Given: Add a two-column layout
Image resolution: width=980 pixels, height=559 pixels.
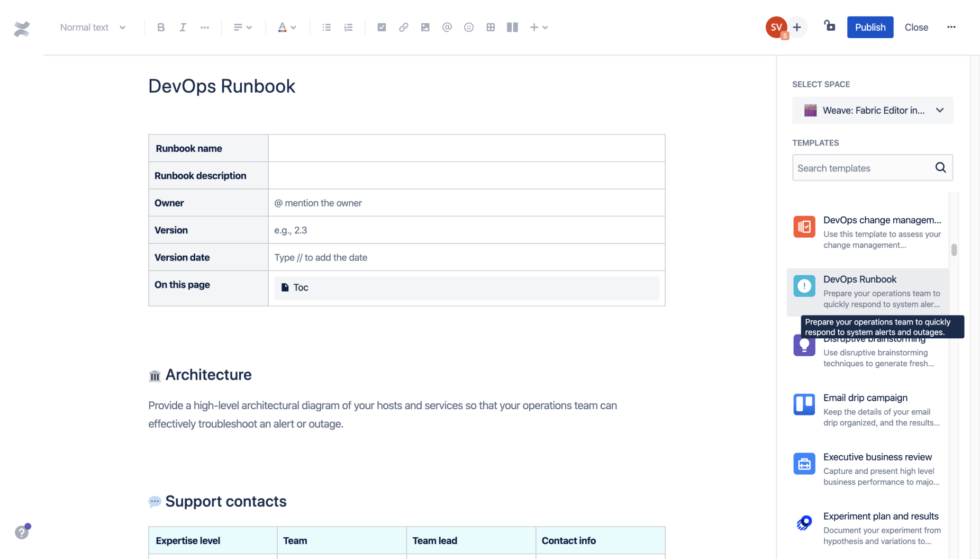Looking at the screenshot, I should 512,27.
